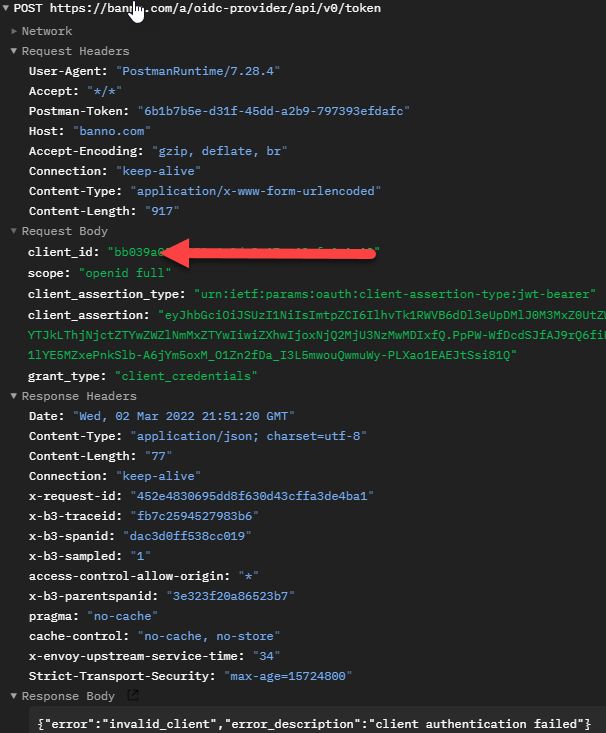Select the x-b3-traceid value "fb7c2594527983b6"
This screenshot has width=606, height=733.
point(195,516)
